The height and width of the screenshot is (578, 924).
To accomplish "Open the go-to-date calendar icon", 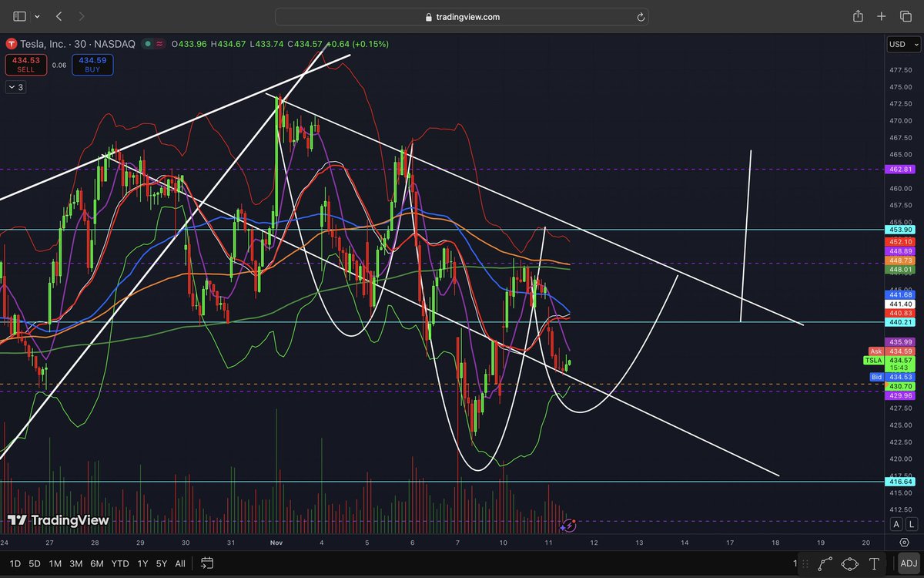I will pyautogui.click(x=207, y=563).
